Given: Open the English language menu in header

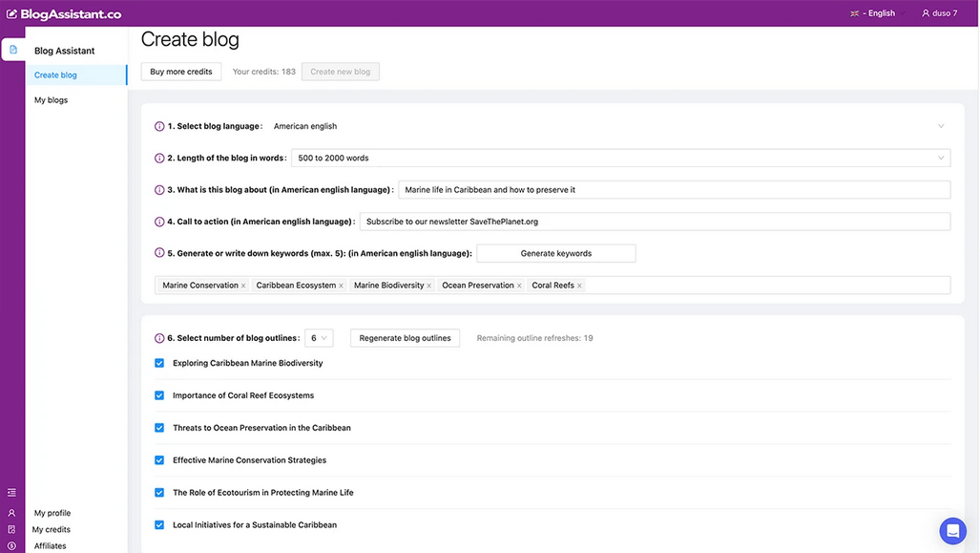Looking at the screenshot, I should click(873, 13).
